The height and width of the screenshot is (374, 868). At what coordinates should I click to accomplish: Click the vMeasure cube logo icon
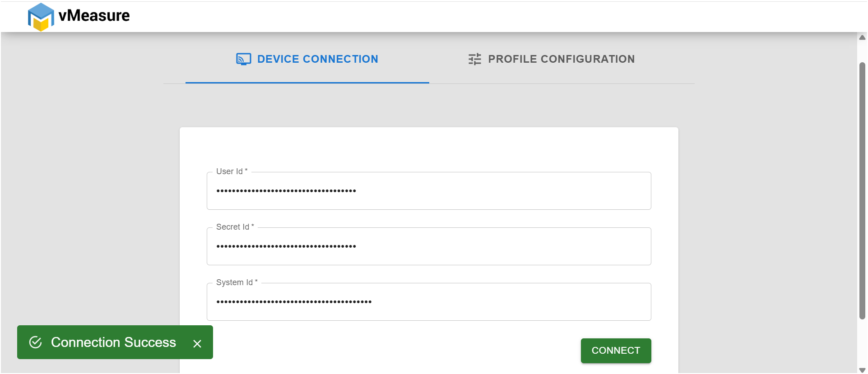[x=41, y=17]
